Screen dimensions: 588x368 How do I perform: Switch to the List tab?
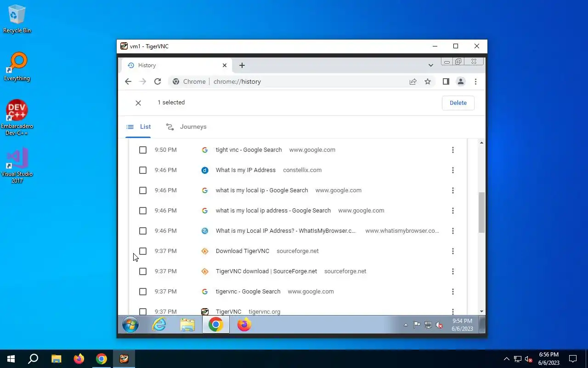138,127
